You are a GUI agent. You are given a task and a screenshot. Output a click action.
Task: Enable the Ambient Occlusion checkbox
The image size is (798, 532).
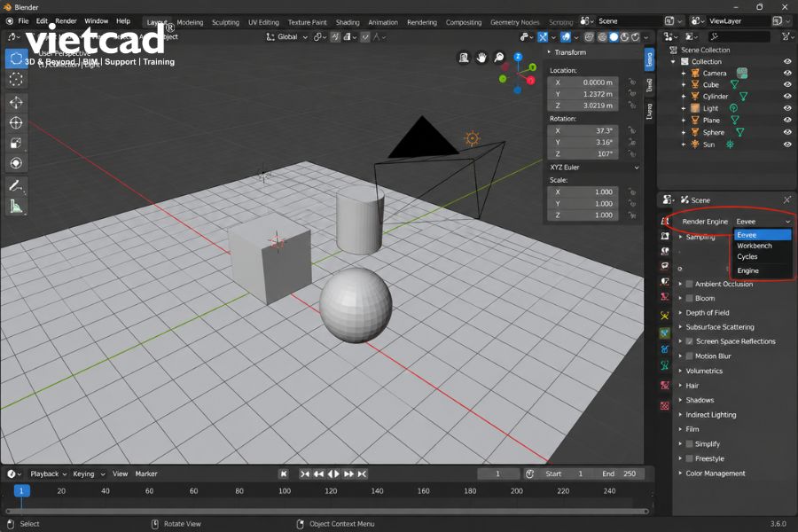[x=689, y=284]
